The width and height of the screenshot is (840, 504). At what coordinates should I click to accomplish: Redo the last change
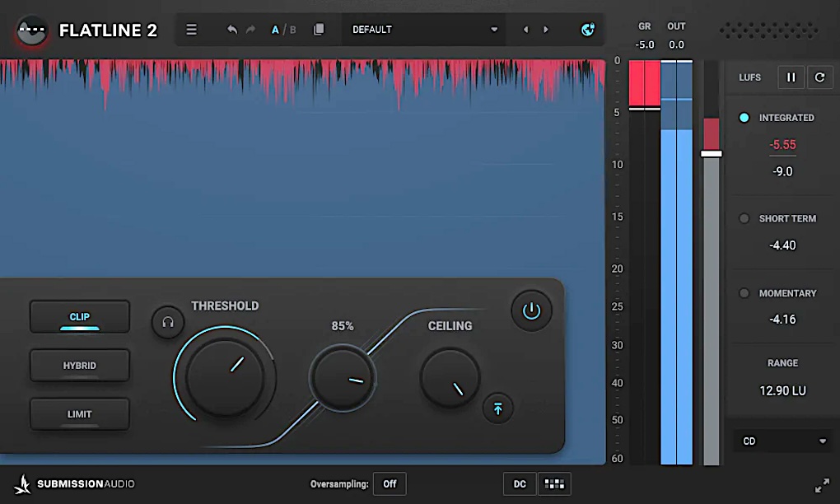point(250,29)
